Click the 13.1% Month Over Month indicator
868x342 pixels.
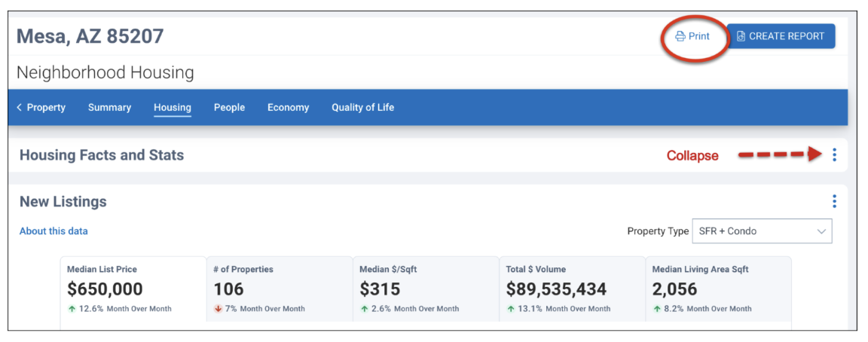[x=558, y=309]
